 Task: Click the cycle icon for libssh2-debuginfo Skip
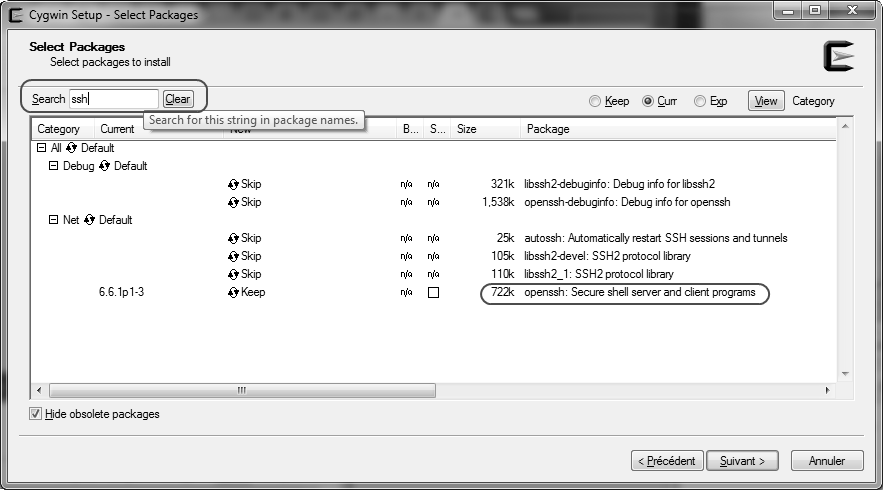tap(233, 184)
